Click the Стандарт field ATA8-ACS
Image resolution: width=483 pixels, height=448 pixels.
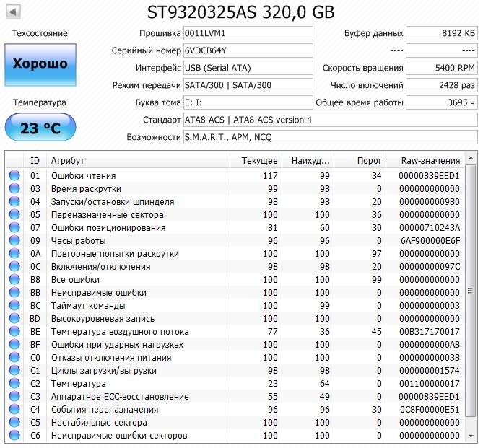tap(331, 120)
